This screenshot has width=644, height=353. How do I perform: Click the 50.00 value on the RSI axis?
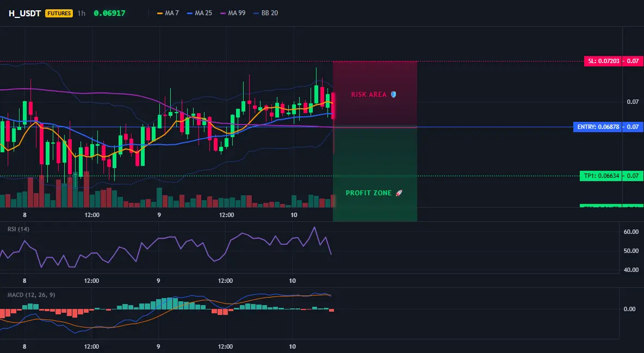[631, 251]
